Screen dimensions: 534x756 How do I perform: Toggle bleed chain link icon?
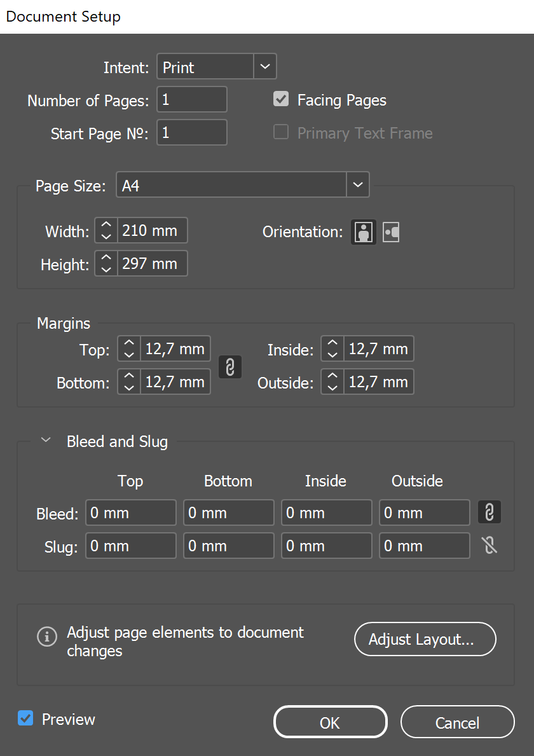489,512
